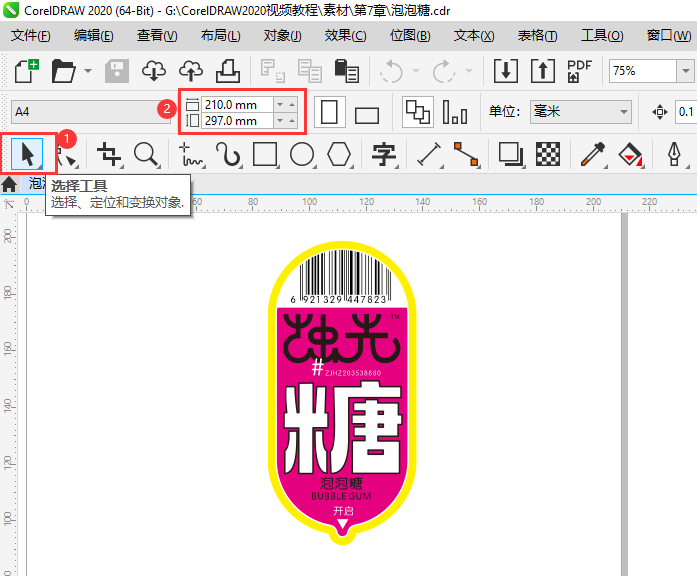Screen dimensions: 697x576
Task: Click the Paste clipboard icon
Action: tap(346, 71)
